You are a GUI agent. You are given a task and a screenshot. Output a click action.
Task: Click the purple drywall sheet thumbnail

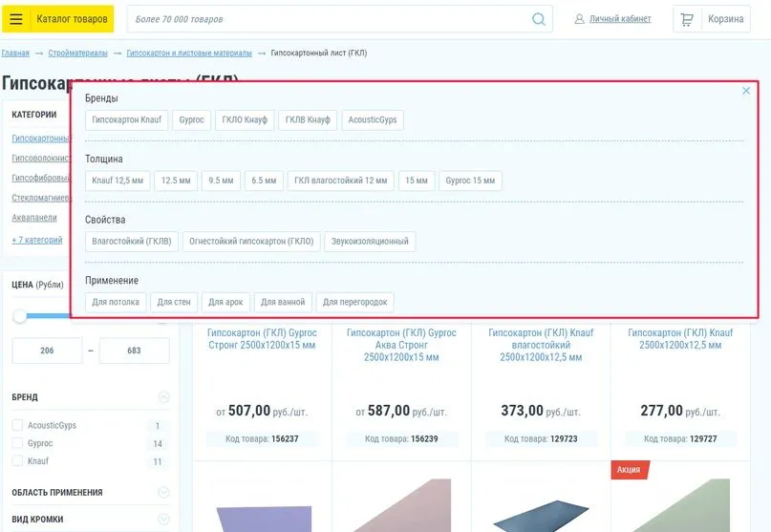264,518
